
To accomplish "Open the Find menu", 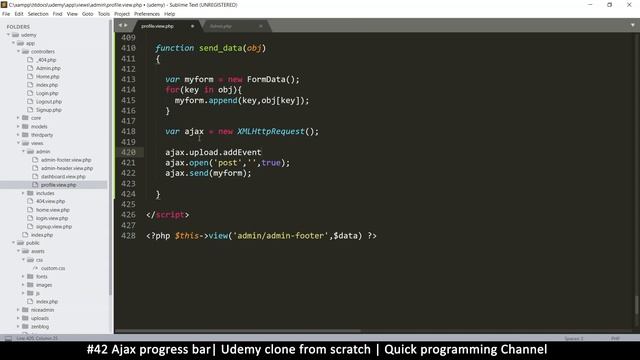I will (58, 14).
